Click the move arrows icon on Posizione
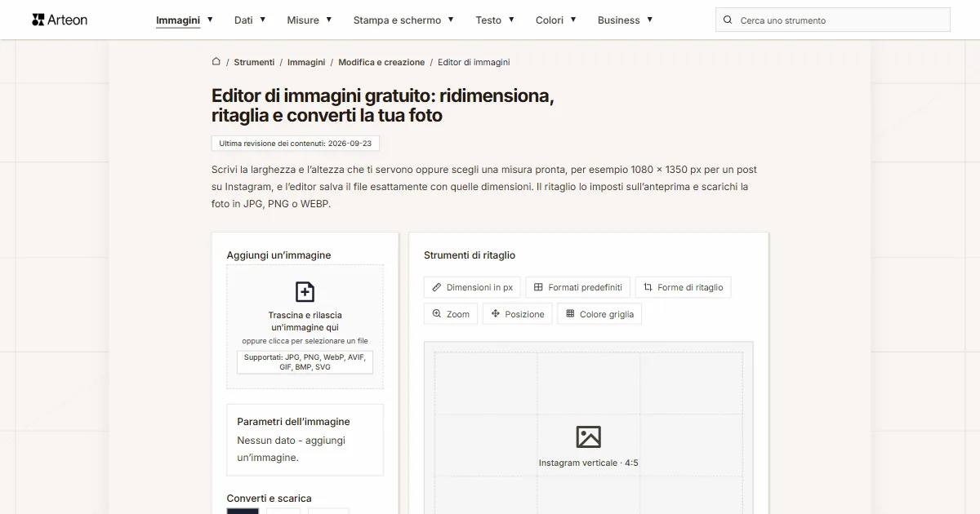980x514 pixels. pyautogui.click(x=496, y=314)
